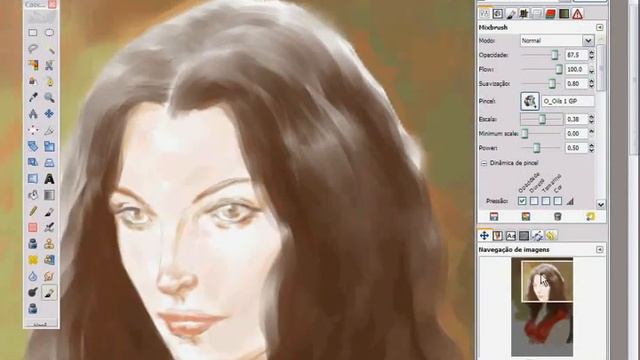Select the Move tool in toolbox
Viewport: 640px width, 360px height.
[x=49, y=114]
